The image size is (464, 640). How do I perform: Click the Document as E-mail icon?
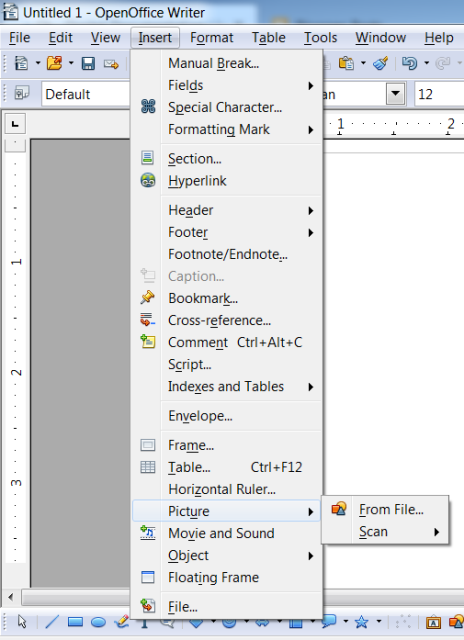[111, 64]
